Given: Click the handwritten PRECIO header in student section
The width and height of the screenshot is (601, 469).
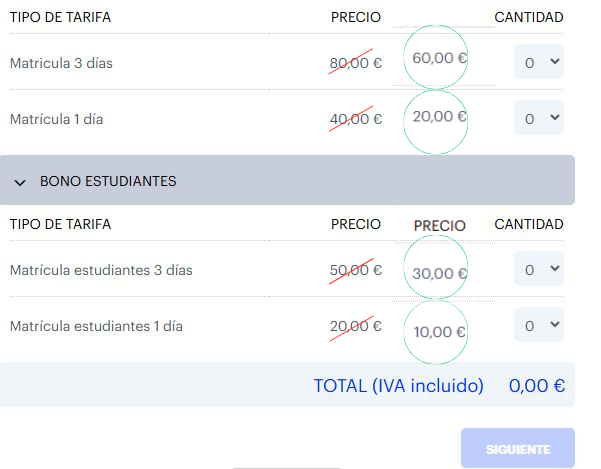Looking at the screenshot, I should click(440, 226).
